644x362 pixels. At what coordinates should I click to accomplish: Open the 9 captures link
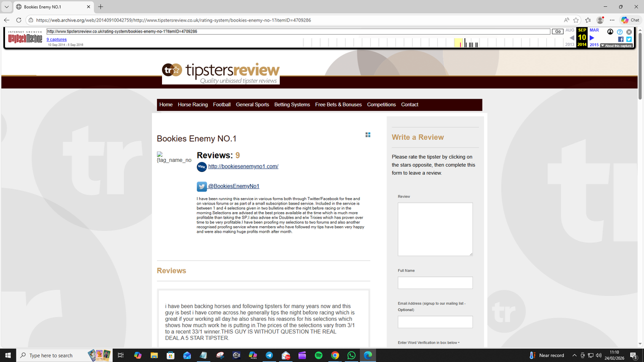coord(56,39)
